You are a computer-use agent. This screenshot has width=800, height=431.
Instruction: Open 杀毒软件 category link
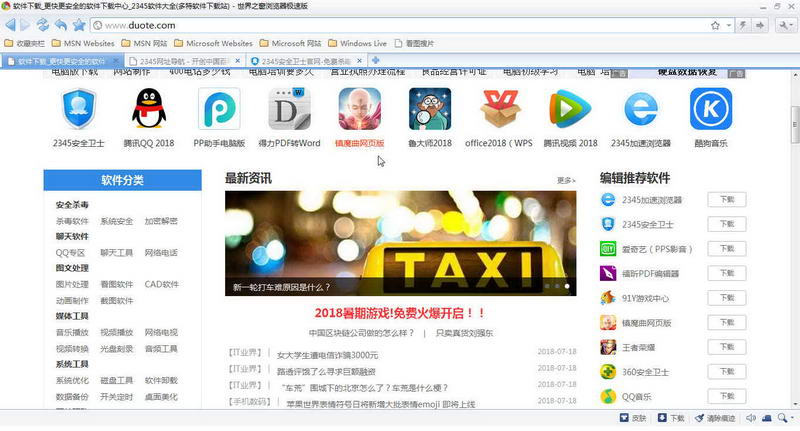(72, 221)
